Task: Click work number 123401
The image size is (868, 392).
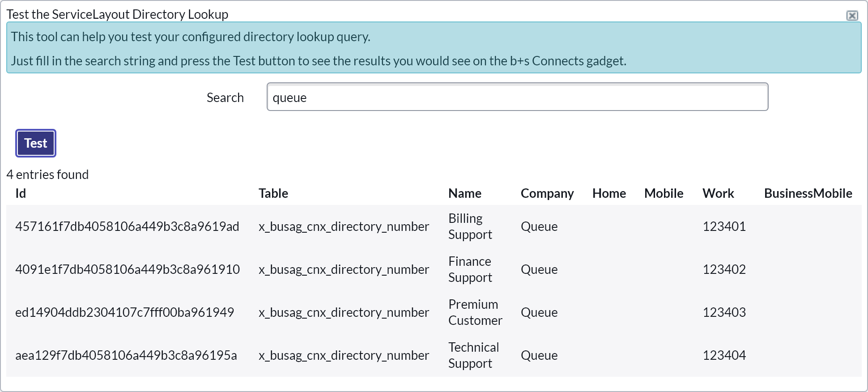Action: [724, 226]
